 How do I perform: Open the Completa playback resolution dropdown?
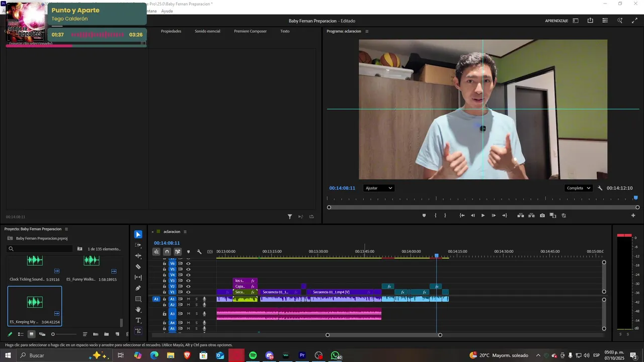(579, 188)
